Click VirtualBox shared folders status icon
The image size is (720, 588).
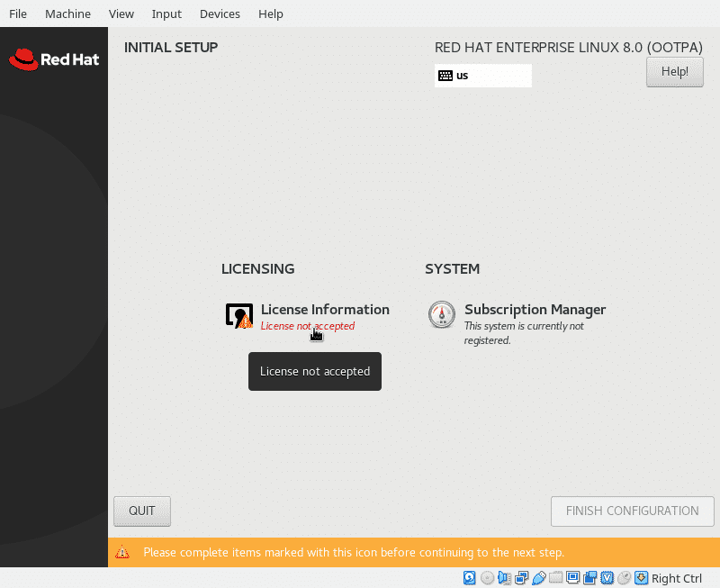point(555,577)
